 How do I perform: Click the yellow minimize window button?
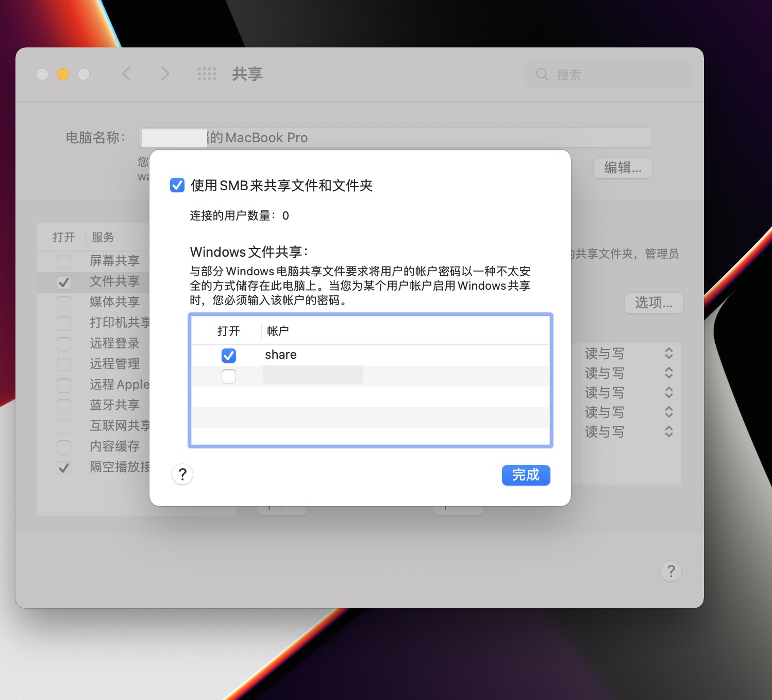(63, 74)
